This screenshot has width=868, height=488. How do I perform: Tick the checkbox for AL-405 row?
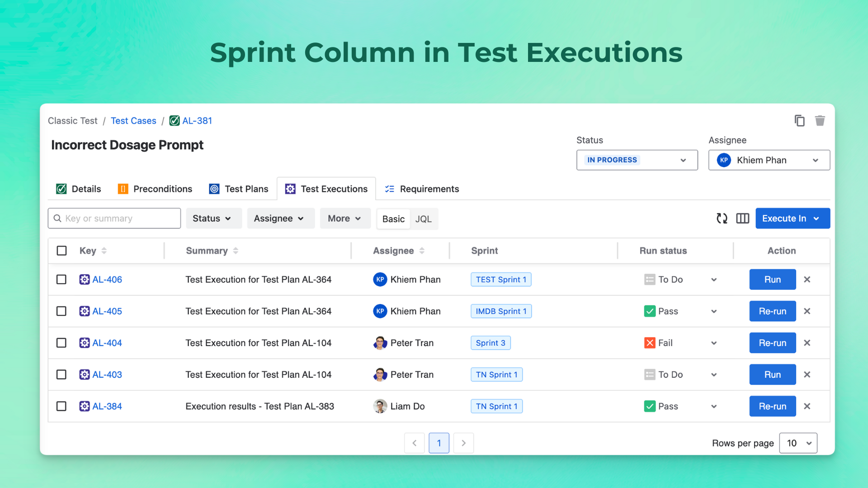pos(61,311)
